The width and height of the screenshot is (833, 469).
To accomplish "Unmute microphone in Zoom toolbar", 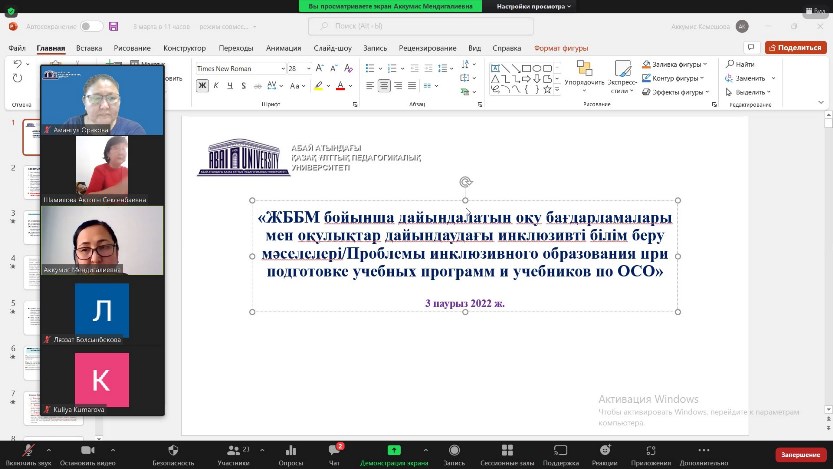I will coord(27,451).
